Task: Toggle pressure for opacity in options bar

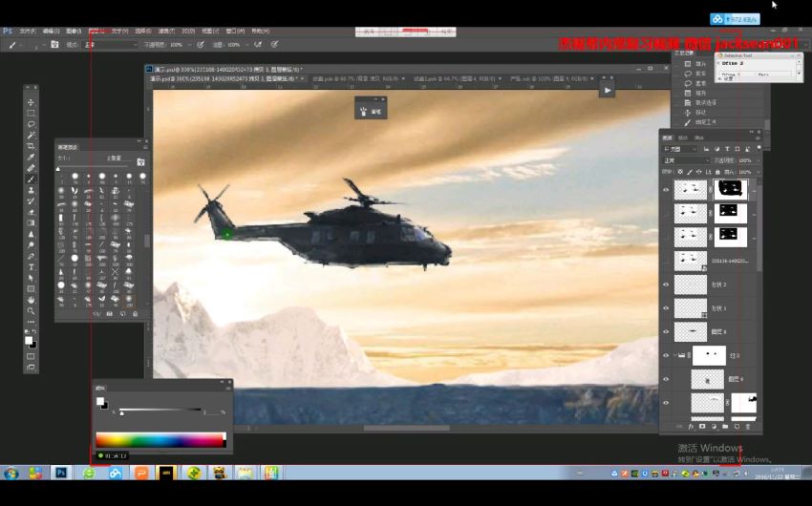Action: (201, 45)
